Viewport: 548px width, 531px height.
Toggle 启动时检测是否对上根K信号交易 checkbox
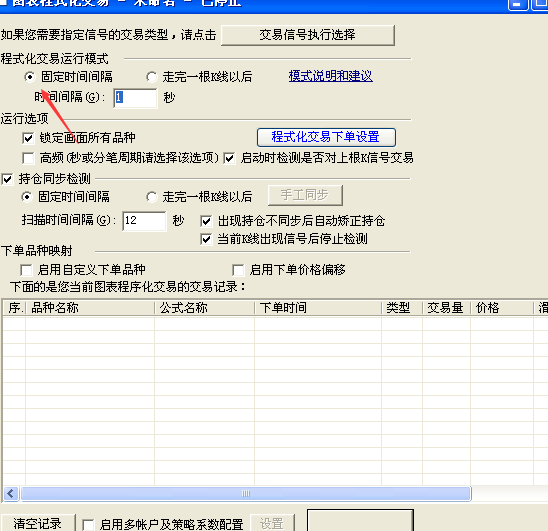pyautogui.click(x=229, y=158)
